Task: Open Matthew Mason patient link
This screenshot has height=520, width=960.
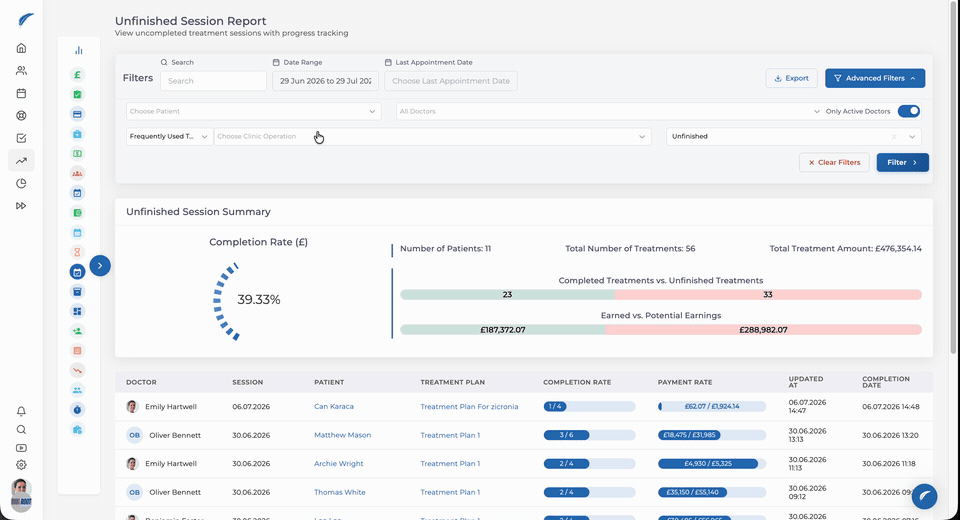Action: (x=342, y=435)
